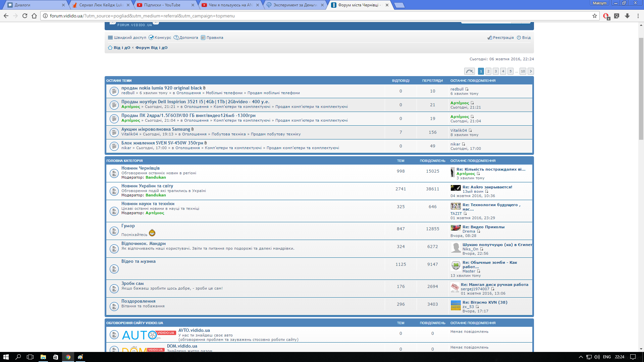This screenshot has height=362, width=644.
Task: Reload the page with refresh icon
Action: (x=25, y=16)
